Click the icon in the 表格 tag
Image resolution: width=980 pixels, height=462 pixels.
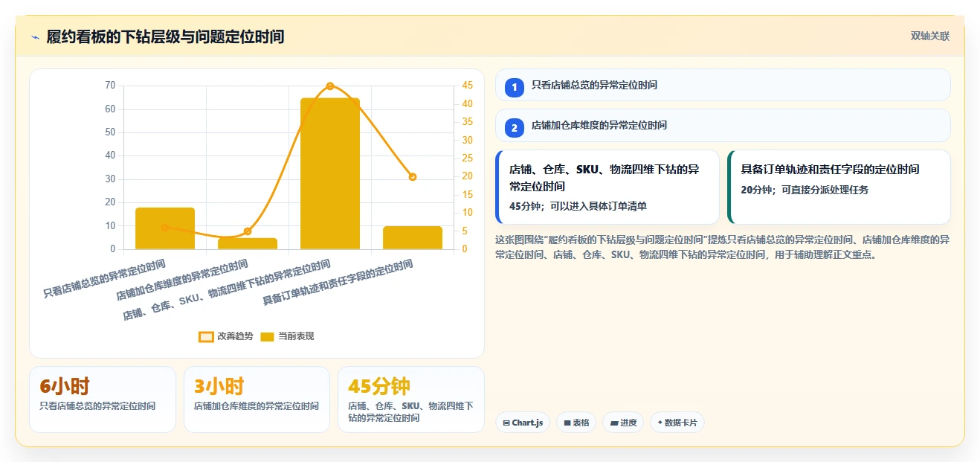click(567, 423)
